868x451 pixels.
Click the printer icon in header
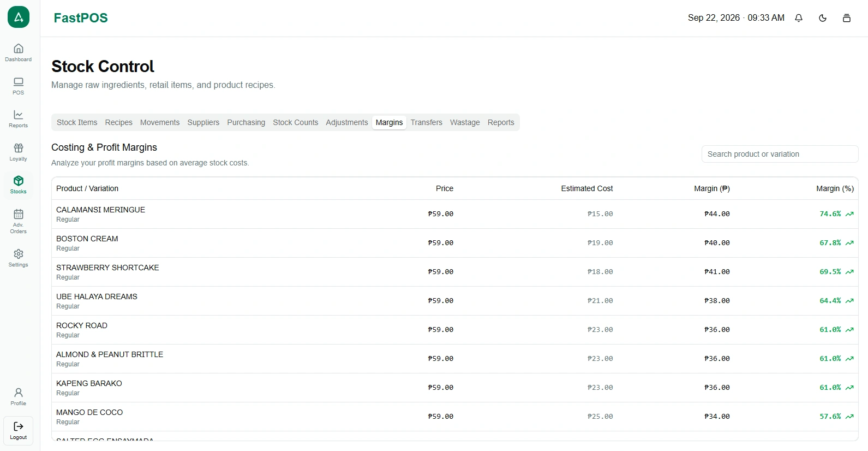tap(847, 18)
